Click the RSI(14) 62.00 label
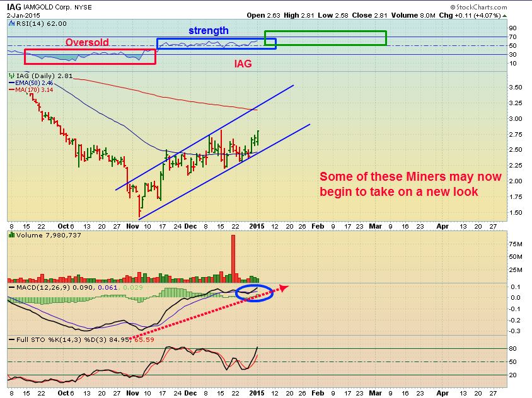Image resolution: width=532 pixels, height=398 pixels. click(x=42, y=23)
